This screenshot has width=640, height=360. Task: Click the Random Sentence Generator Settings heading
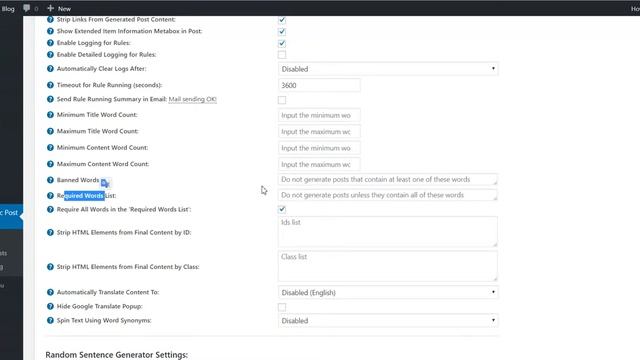[x=117, y=354]
